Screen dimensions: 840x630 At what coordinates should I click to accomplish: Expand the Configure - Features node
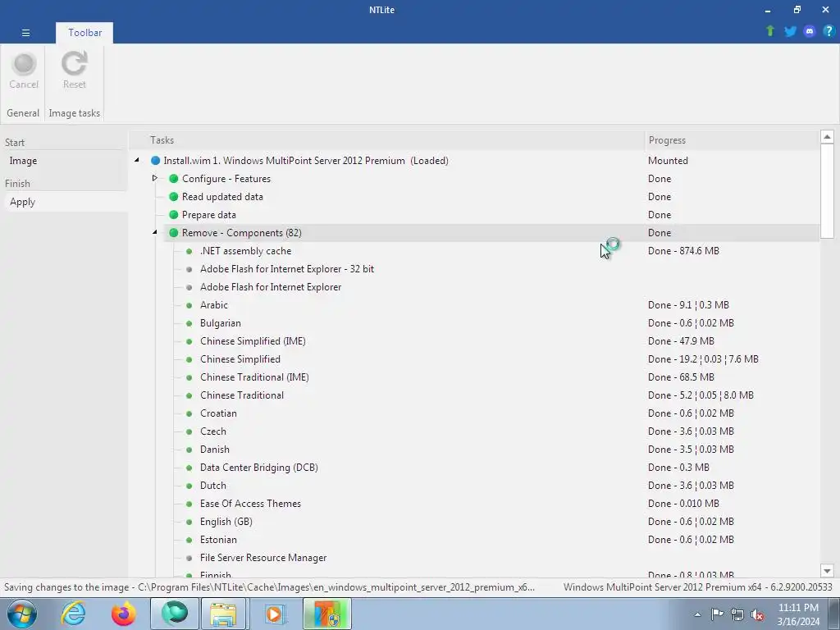click(155, 178)
